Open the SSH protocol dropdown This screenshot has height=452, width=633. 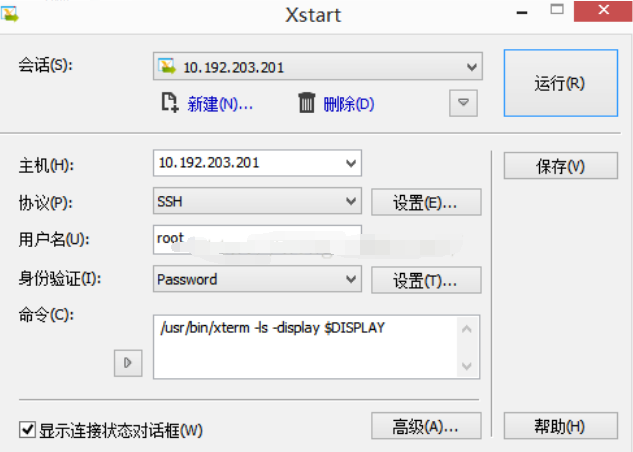(x=351, y=201)
